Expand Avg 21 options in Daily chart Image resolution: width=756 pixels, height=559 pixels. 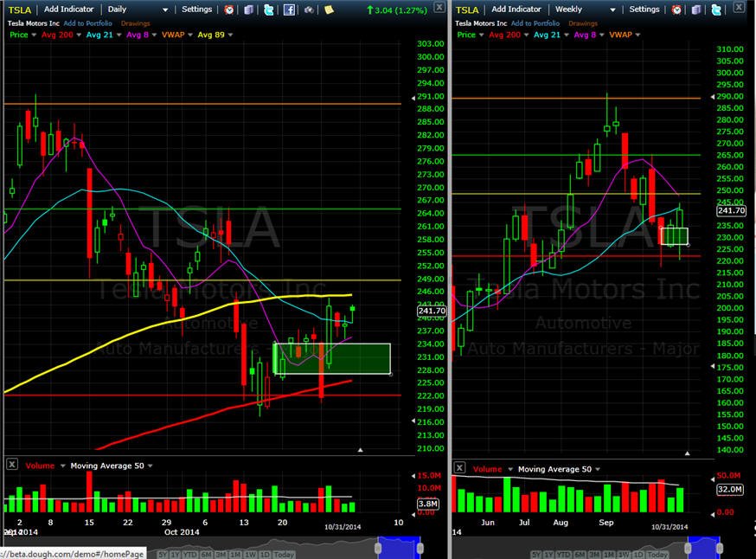[x=119, y=35]
